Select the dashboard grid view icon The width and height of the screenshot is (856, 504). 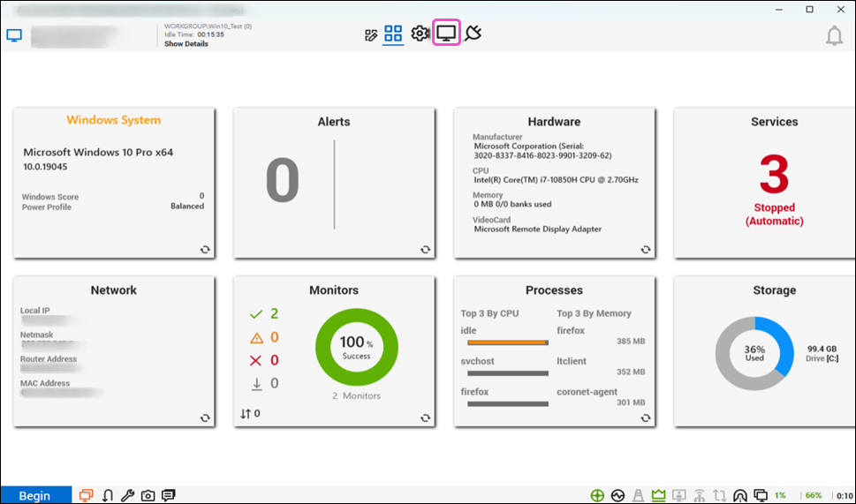[393, 34]
